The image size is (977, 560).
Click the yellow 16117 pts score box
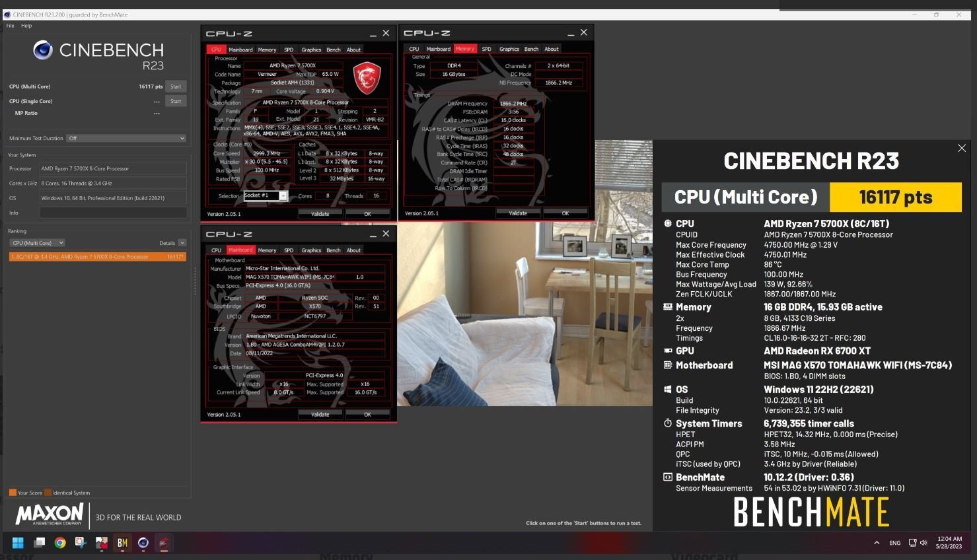(896, 197)
